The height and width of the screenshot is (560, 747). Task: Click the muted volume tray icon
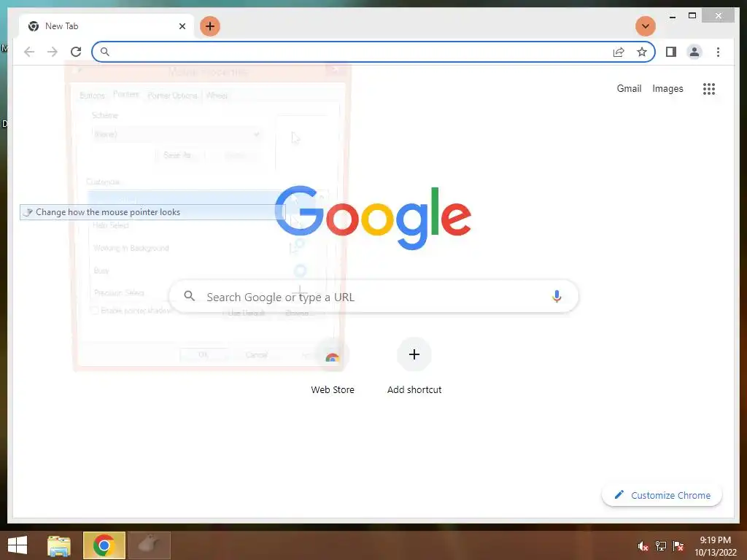point(643,546)
